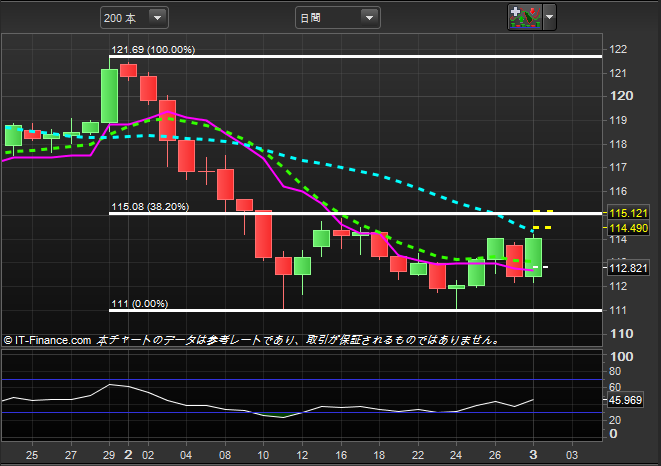
Task: Click the 120 price axis label
Action: tap(621, 96)
